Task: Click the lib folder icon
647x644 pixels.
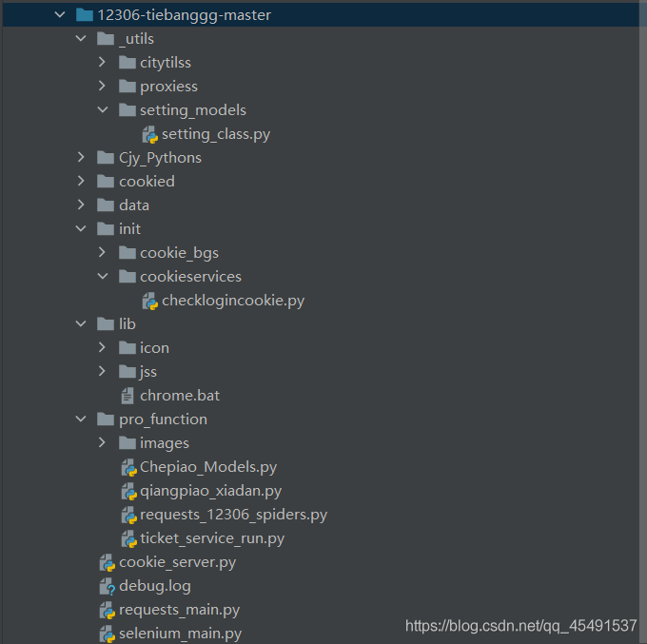Action: click(x=106, y=324)
